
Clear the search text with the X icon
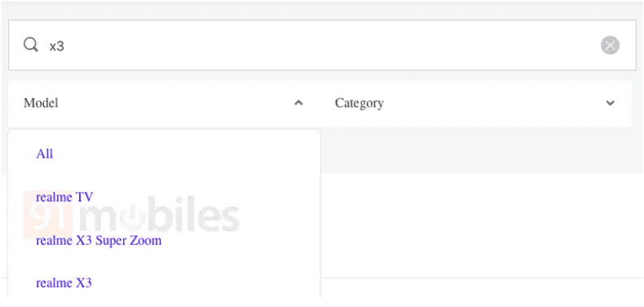coord(610,45)
